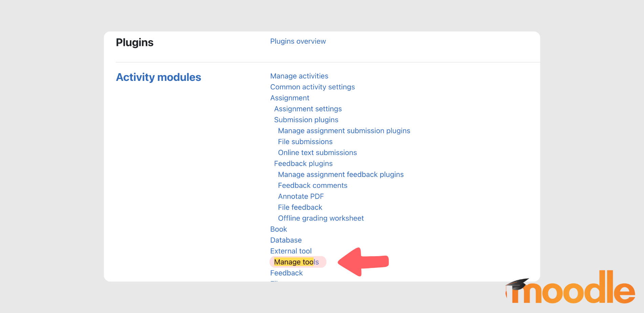Click the red arrow pointing to Manage tools

(362, 262)
